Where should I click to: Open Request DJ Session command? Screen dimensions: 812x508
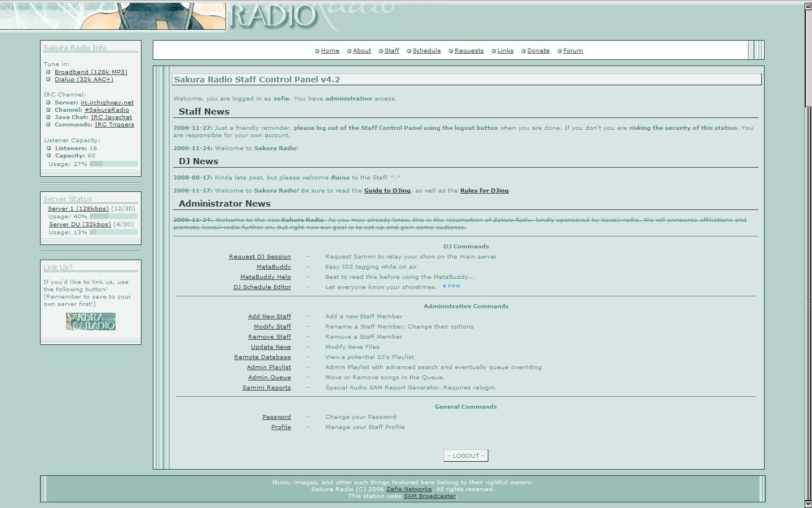259,257
